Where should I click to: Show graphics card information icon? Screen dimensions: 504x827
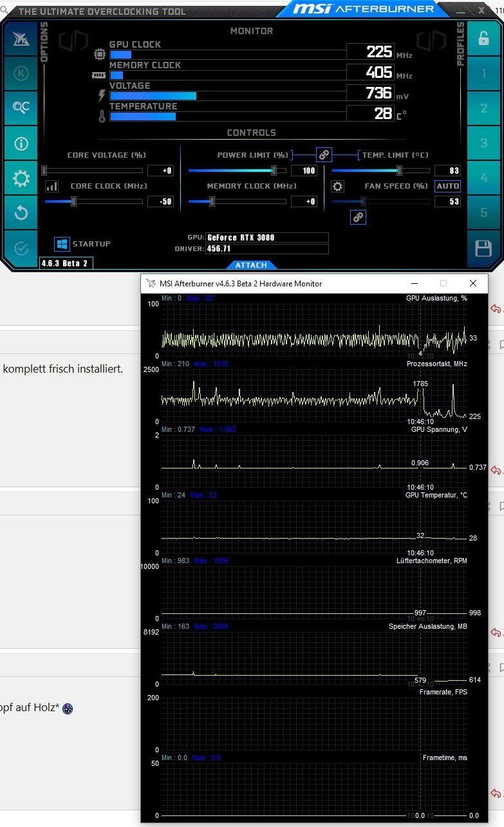21,143
